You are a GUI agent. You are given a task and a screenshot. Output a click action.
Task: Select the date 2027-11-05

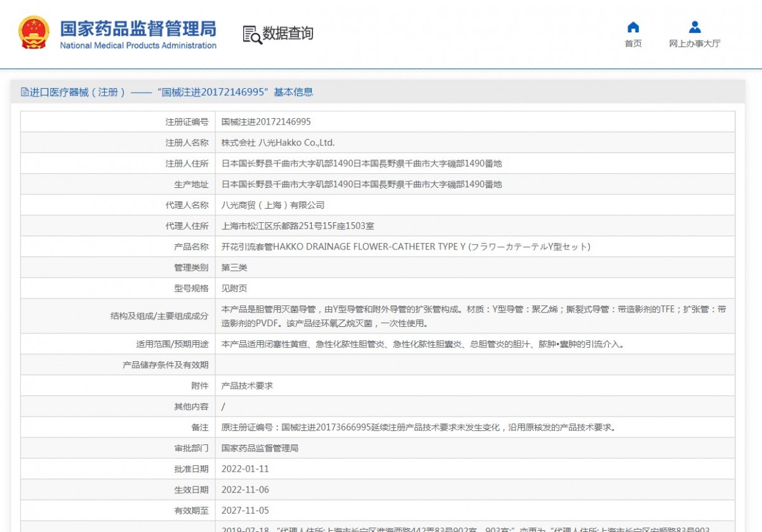click(x=245, y=511)
